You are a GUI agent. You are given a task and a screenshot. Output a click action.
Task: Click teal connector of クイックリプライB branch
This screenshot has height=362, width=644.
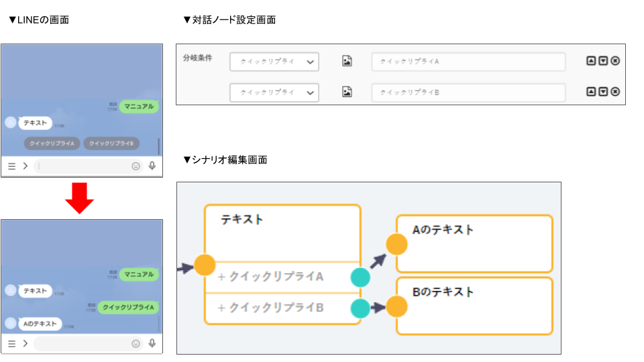tap(360, 308)
